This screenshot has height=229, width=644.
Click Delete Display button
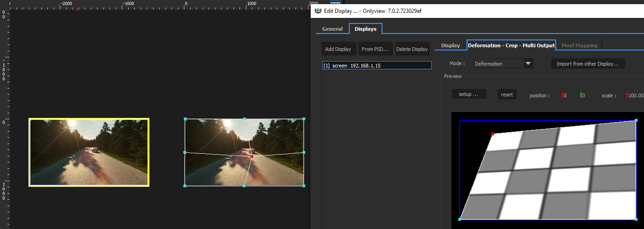tap(412, 49)
